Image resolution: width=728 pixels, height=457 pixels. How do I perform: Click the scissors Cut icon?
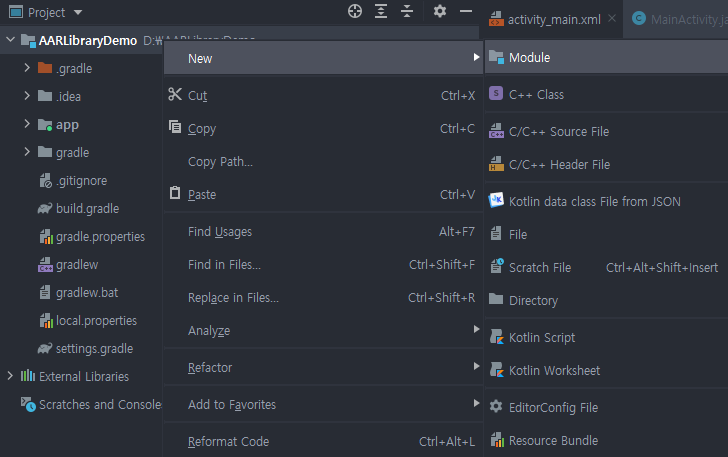pyautogui.click(x=175, y=94)
